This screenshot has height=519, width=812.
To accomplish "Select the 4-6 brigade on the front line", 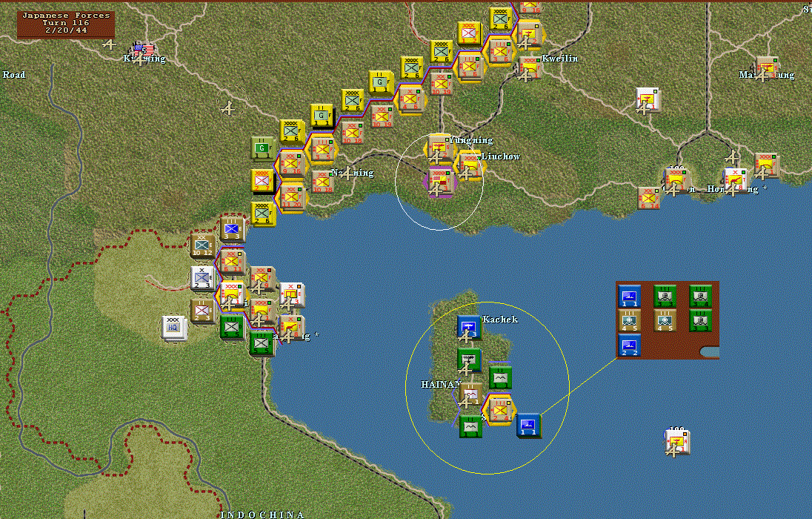I will point(412,99).
